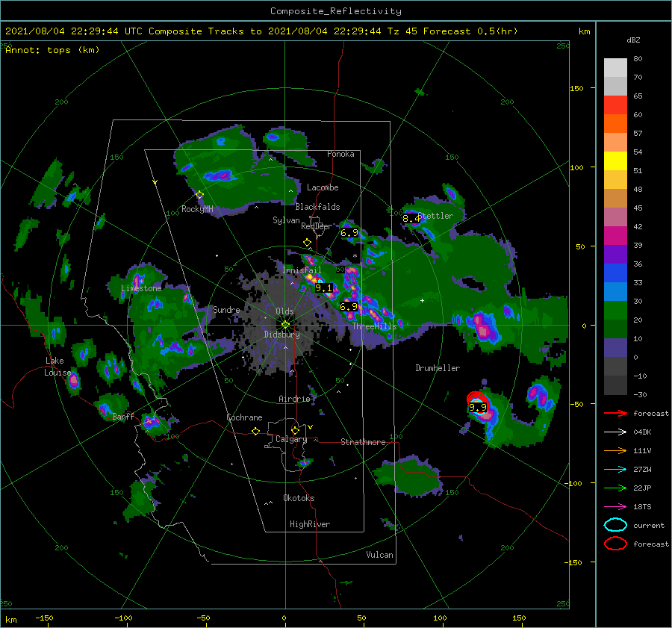Click the magenta 18TS arrow legend icon
Viewport: 672px width, 628px height.
point(615,507)
